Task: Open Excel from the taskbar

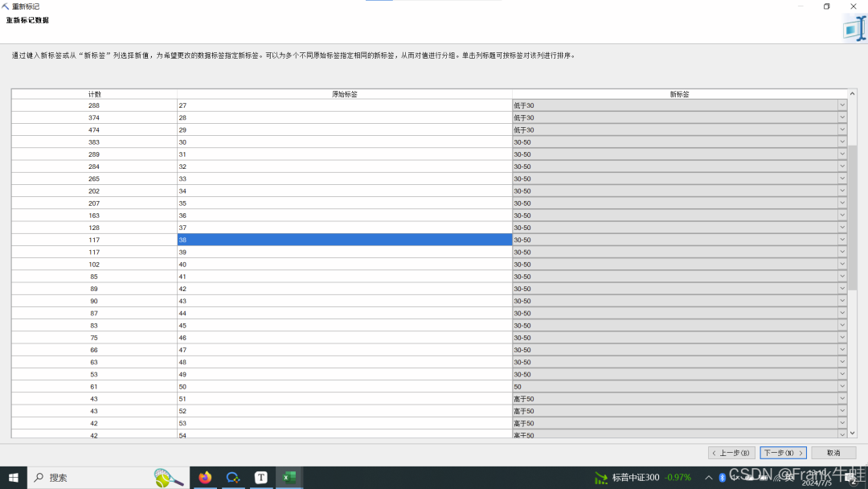Action: [289, 478]
